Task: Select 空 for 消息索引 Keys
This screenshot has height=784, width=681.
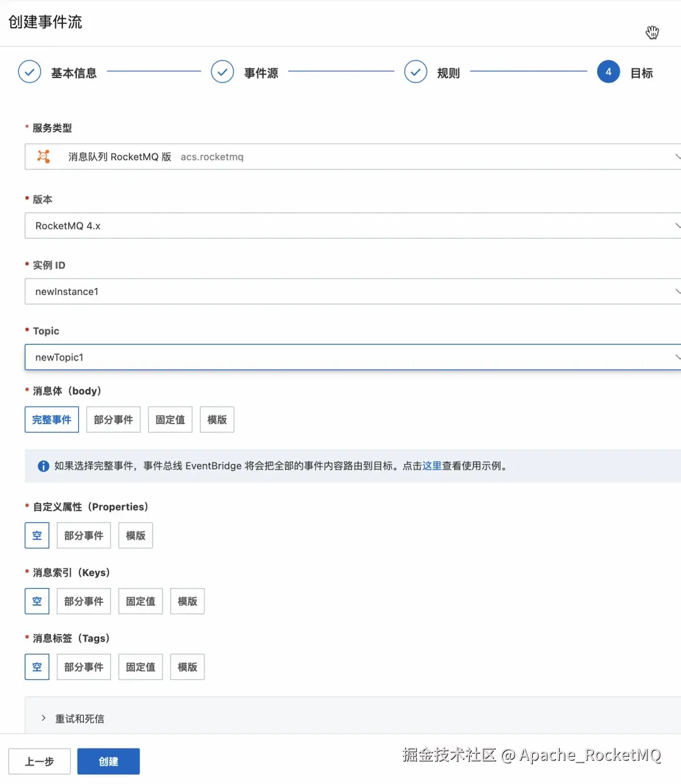Action: [37, 601]
